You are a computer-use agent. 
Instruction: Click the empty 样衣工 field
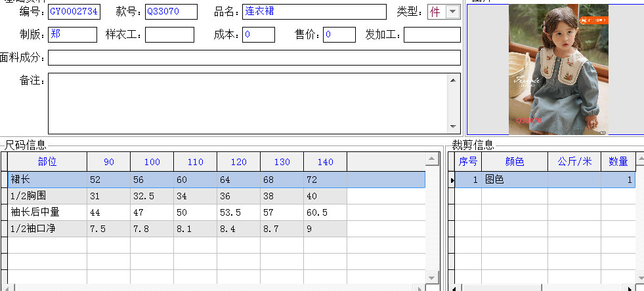pos(169,35)
